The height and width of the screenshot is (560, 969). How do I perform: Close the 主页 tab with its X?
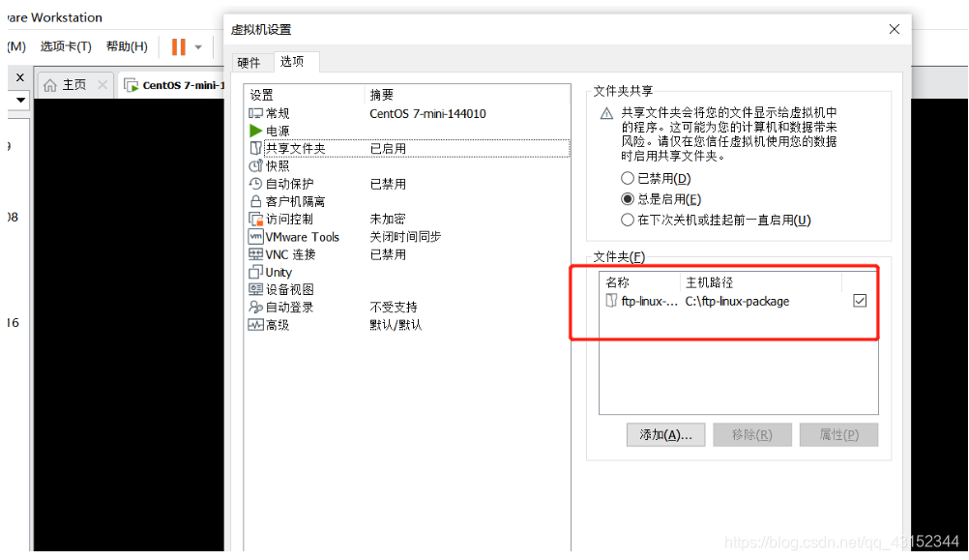click(103, 85)
